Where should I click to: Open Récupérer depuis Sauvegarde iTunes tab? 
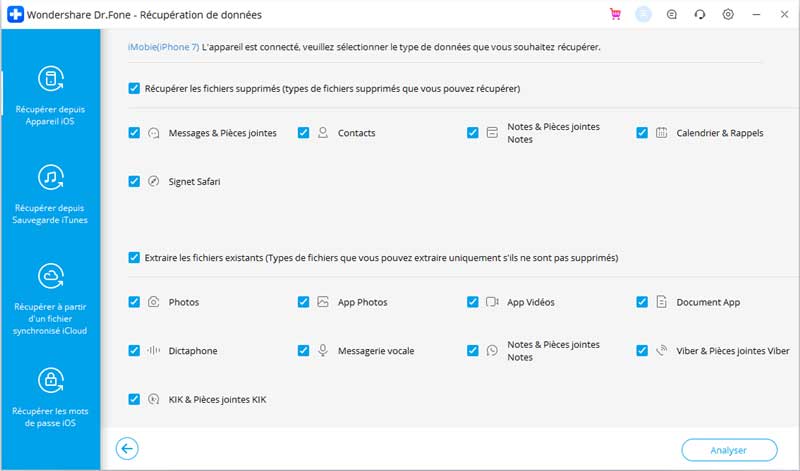pyautogui.click(x=50, y=194)
